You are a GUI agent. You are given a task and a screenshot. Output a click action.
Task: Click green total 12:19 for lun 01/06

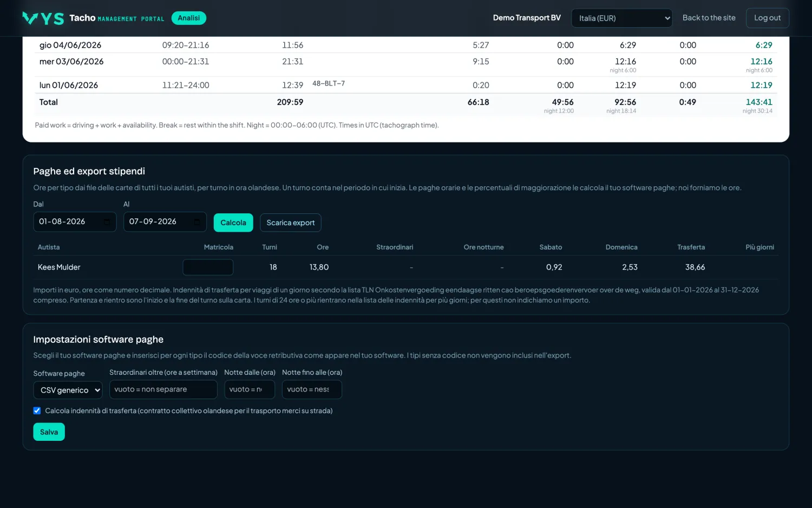pyautogui.click(x=761, y=85)
